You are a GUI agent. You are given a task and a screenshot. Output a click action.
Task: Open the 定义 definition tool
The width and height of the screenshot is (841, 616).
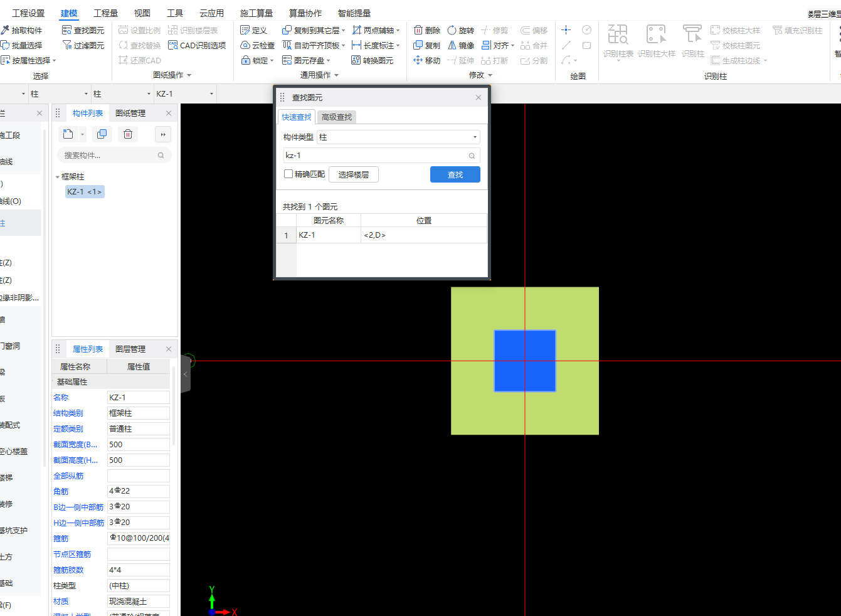point(254,30)
